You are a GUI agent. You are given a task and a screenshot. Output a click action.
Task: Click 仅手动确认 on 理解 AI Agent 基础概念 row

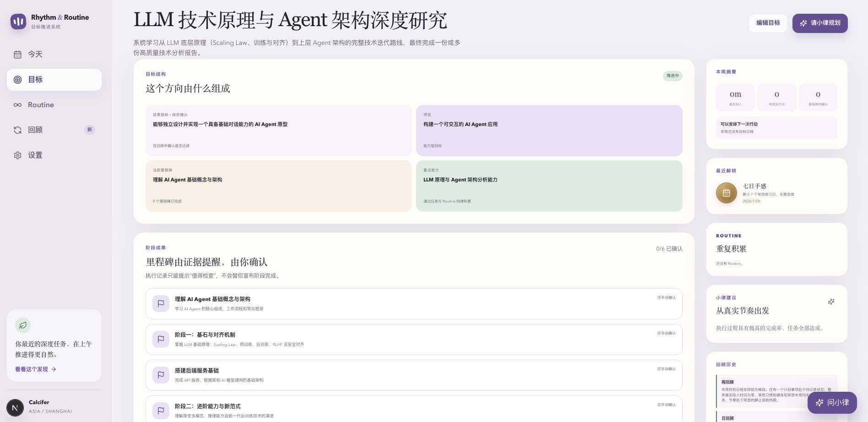666,298
